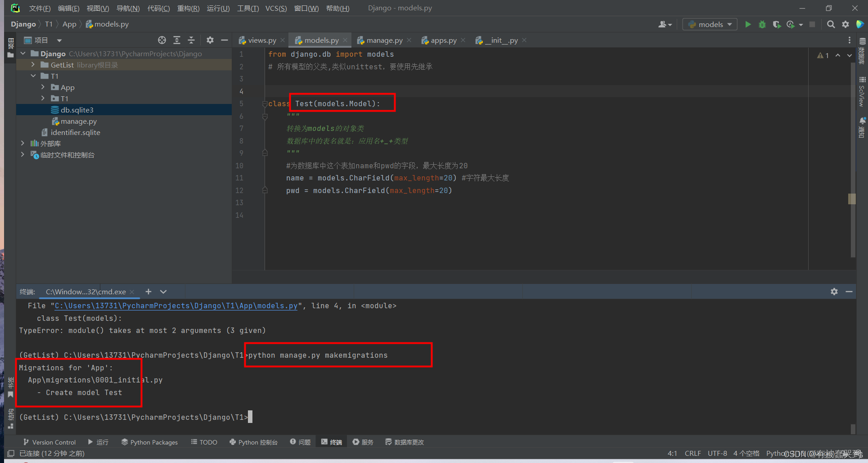Open the Python console tool window
Screen dimensions: 868x463
253,442
